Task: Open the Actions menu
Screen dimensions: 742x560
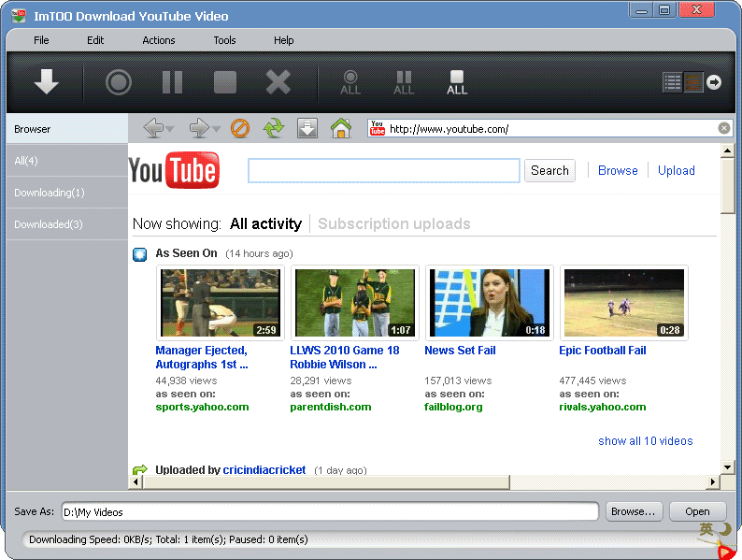Action: coord(159,40)
